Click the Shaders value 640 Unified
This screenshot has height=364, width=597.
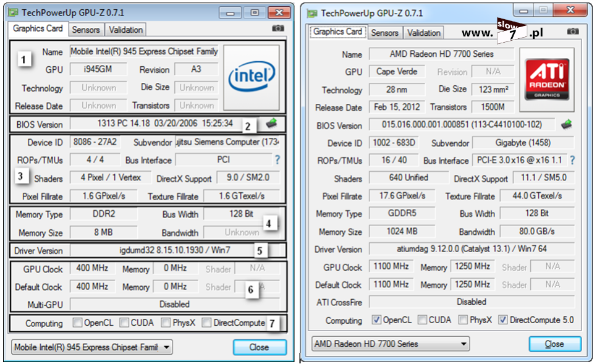coord(409,177)
